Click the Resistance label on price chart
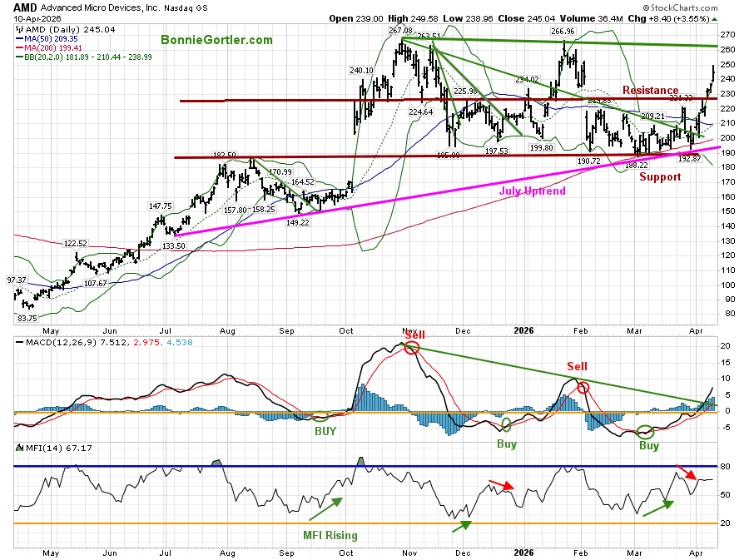The height and width of the screenshot is (560, 749). (x=650, y=90)
